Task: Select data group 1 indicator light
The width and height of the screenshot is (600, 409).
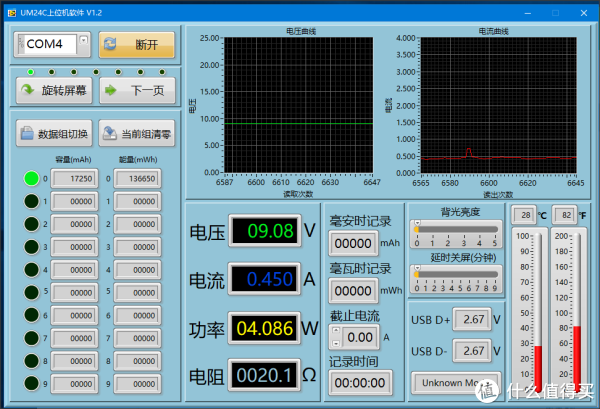Action: tap(31, 201)
